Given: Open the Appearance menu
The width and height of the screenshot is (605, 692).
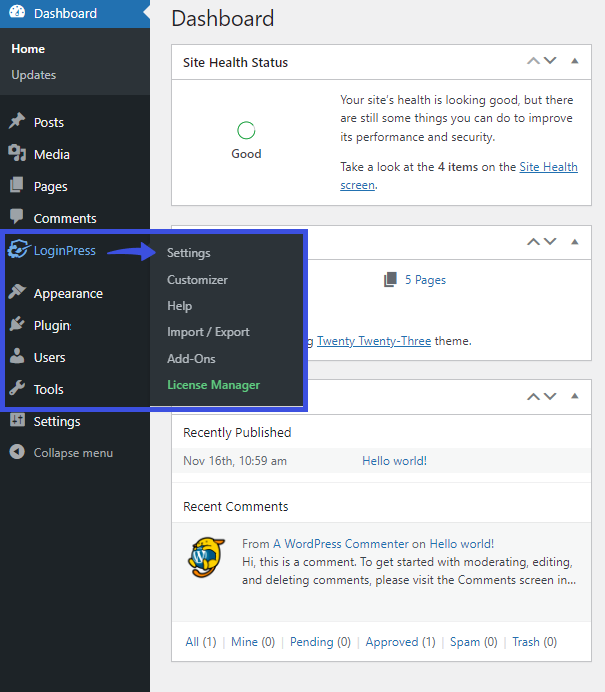Looking at the screenshot, I should pos(68,293).
